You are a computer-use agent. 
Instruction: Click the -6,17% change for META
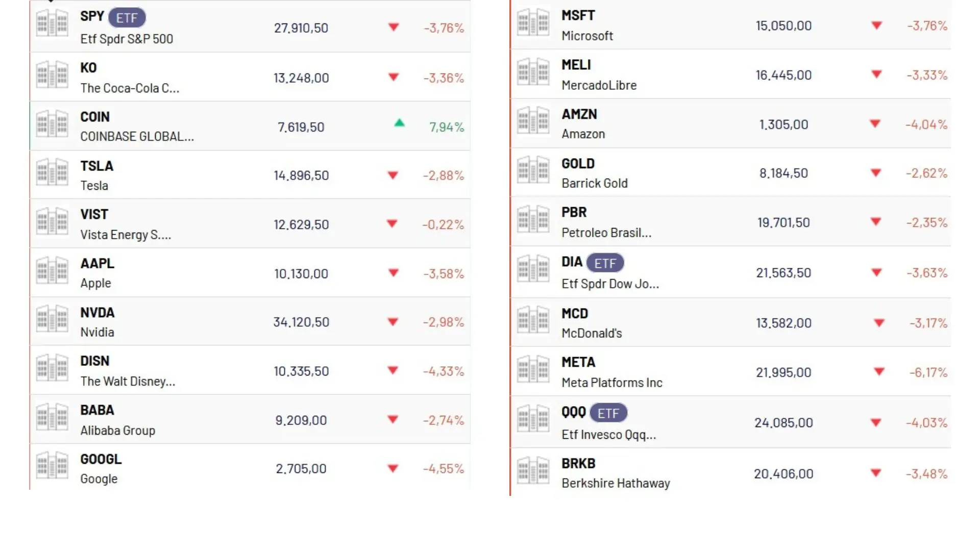[x=928, y=372]
